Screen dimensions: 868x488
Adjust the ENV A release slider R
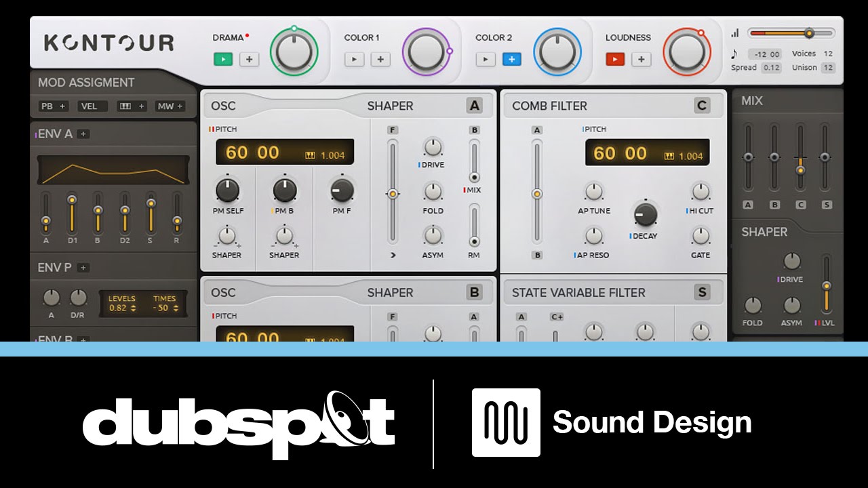tap(177, 212)
